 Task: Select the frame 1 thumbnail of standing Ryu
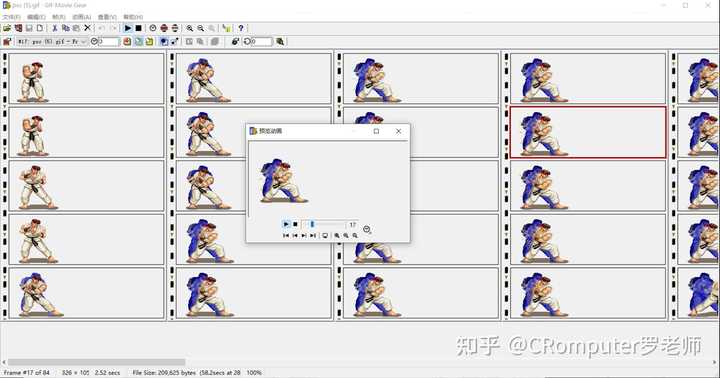86,79
